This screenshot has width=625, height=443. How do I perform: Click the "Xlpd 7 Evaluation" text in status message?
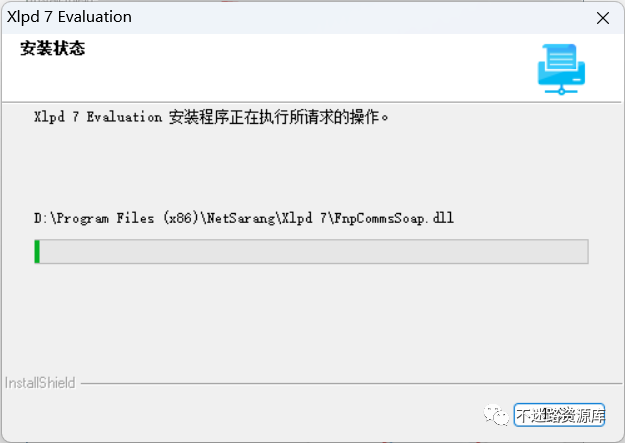pyautogui.click(x=98, y=117)
